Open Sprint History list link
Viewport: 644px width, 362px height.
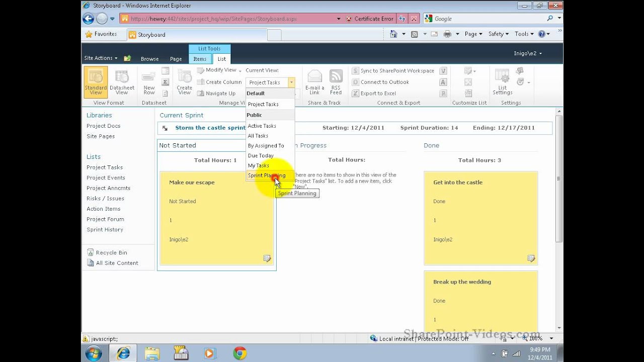tap(105, 229)
